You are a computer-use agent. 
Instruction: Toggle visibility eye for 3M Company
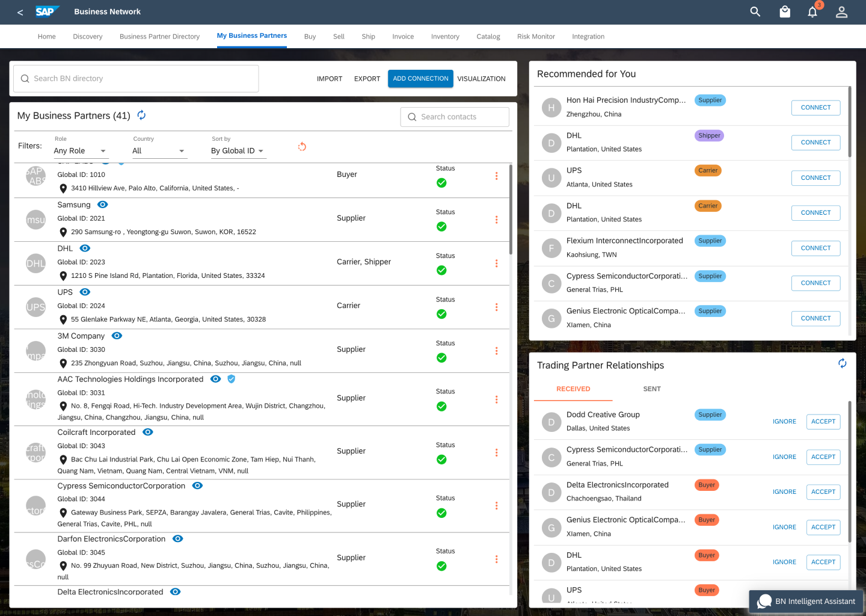(117, 336)
